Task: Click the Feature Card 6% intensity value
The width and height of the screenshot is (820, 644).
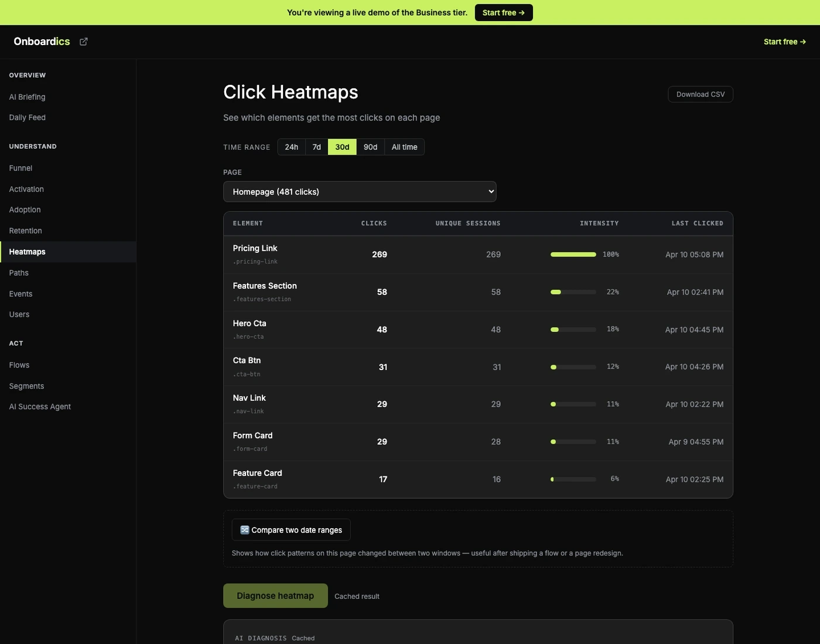Action: [614, 479]
